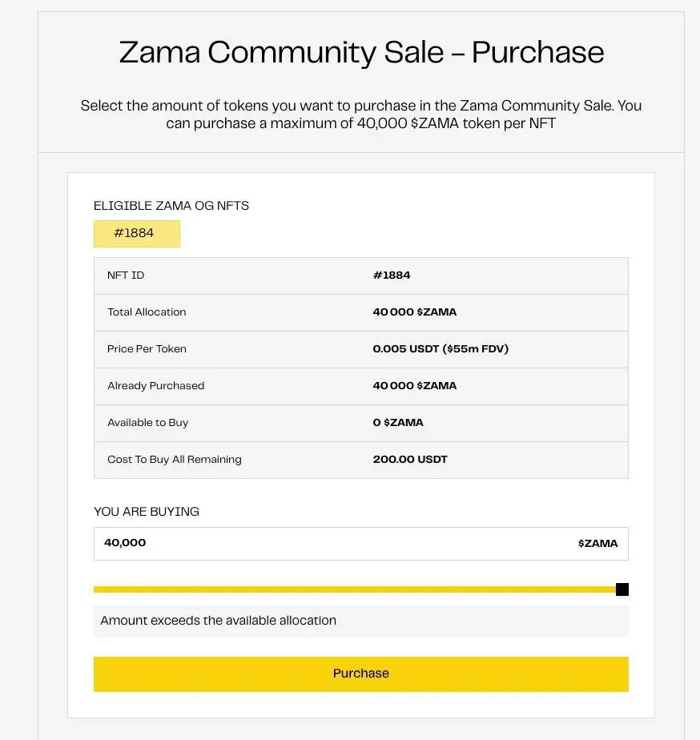The height and width of the screenshot is (740, 700).
Task: Click the $ZAMA suffix in the amount field
Action: 597,544
